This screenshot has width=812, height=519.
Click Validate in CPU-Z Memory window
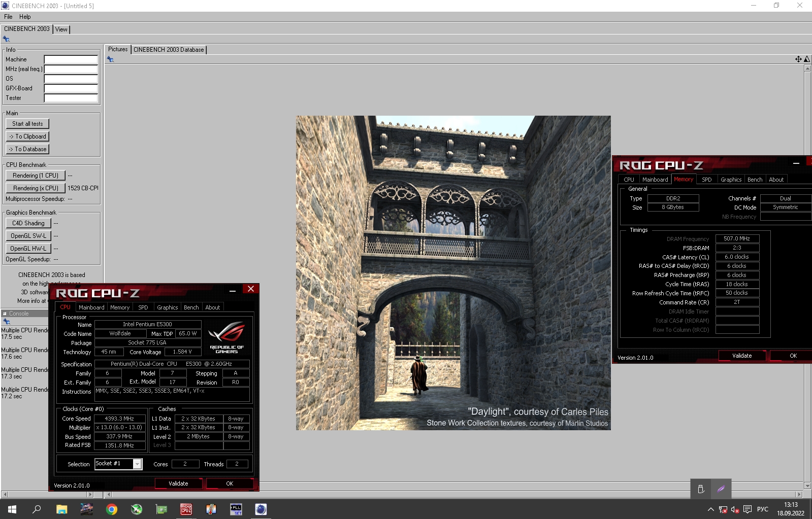coord(742,356)
